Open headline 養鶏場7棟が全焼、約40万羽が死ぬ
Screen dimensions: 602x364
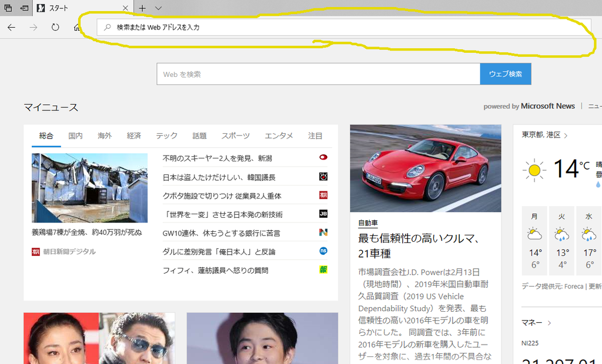click(x=87, y=232)
